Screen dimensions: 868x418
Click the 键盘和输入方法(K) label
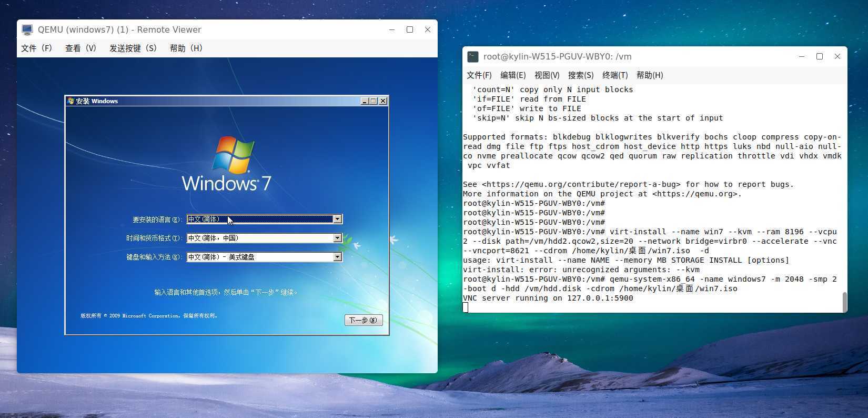[154, 257]
